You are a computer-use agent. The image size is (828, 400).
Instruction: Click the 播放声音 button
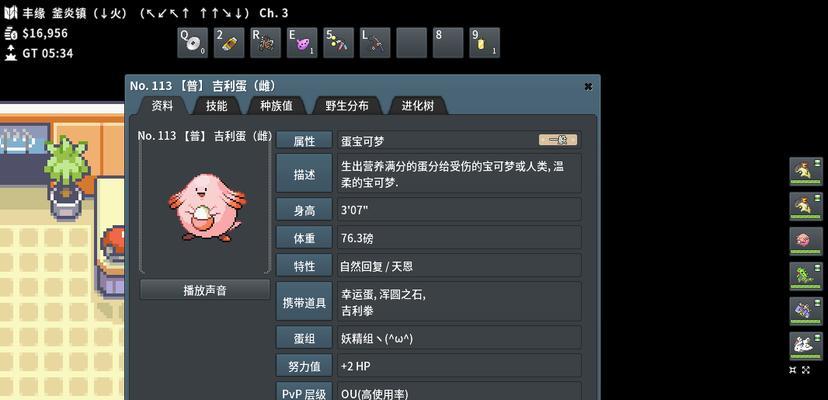tap(205, 290)
